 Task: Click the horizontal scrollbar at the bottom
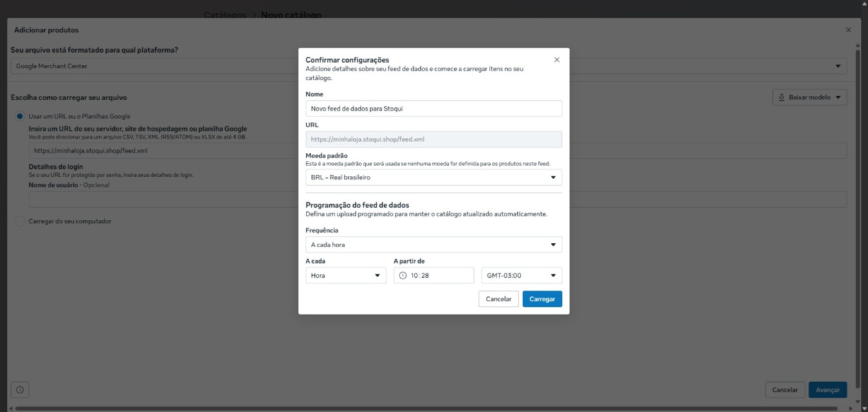click(428, 408)
